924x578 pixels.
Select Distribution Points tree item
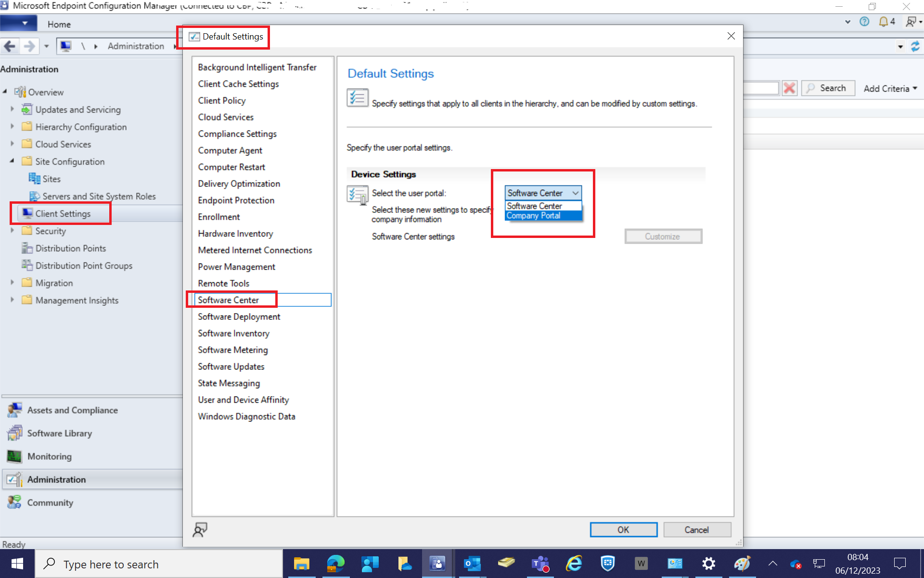point(64,248)
